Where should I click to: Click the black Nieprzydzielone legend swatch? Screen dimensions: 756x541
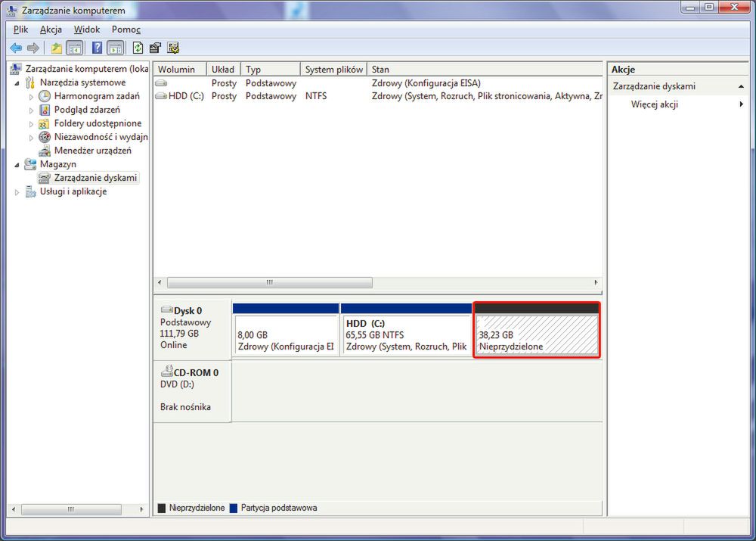162,508
